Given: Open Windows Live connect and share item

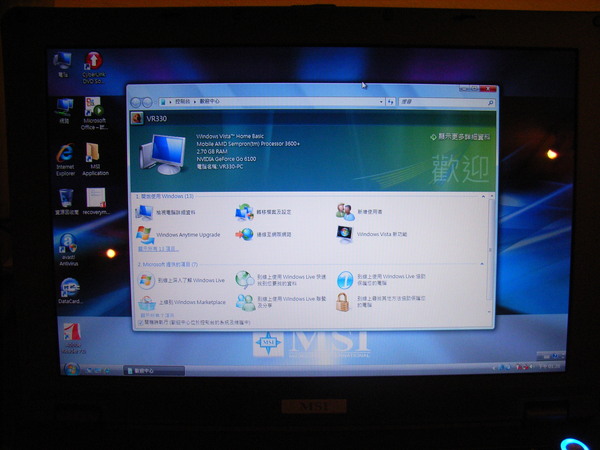Looking at the screenshot, I should [280, 302].
